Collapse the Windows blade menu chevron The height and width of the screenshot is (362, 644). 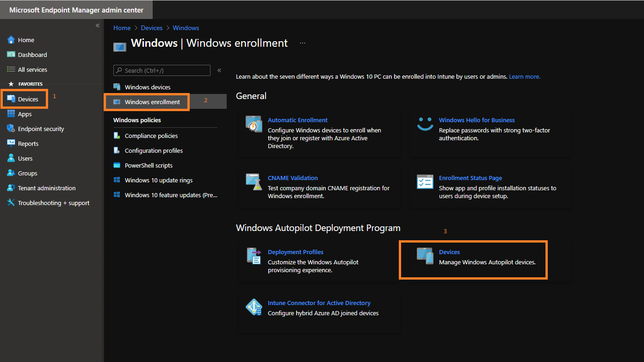pos(219,70)
